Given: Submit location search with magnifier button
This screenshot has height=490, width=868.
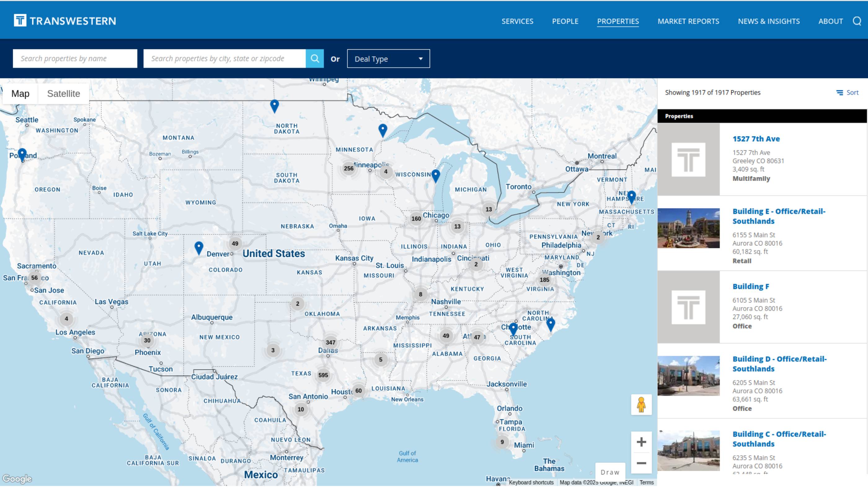Looking at the screenshot, I should click(x=315, y=59).
